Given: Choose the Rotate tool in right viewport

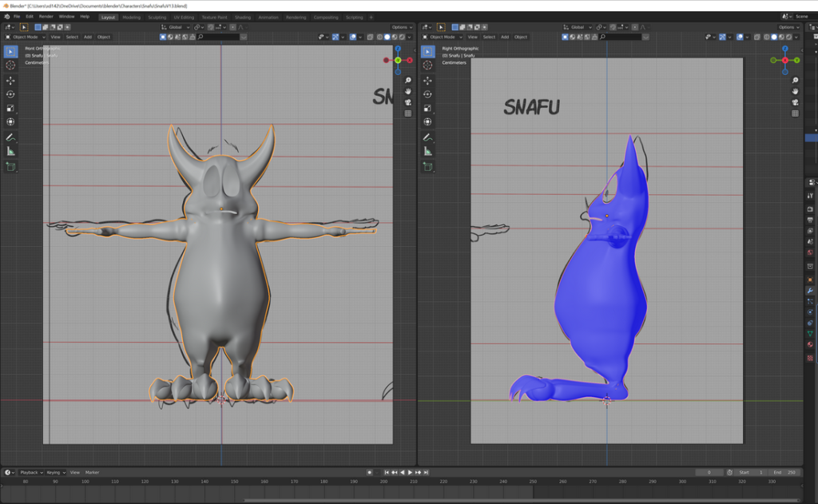Looking at the screenshot, I should click(x=428, y=94).
